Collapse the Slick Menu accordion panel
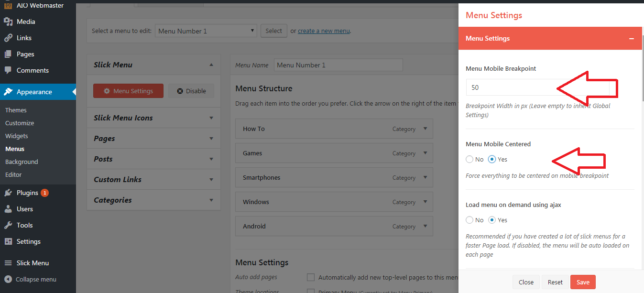The width and height of the screenshot is (644, 293). [211, 65]
